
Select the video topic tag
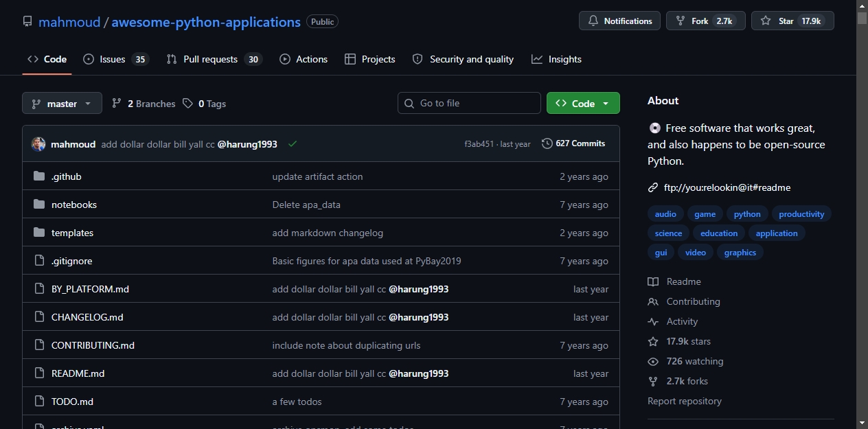tap(696, 253)
